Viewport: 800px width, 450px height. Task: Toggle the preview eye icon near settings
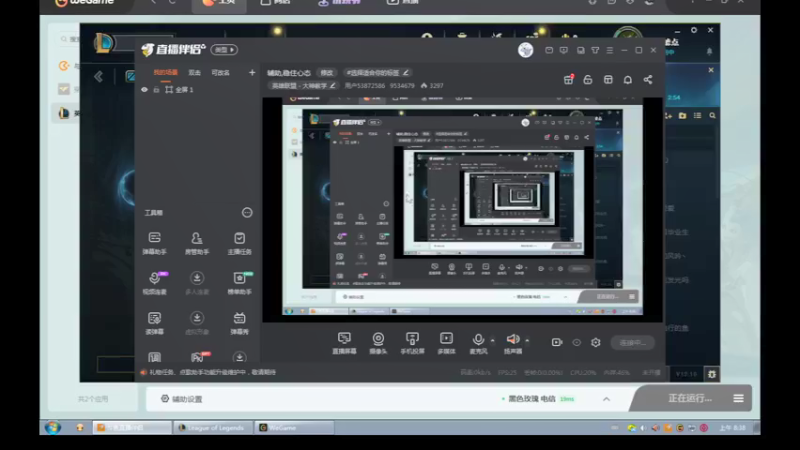pos(577,342)
